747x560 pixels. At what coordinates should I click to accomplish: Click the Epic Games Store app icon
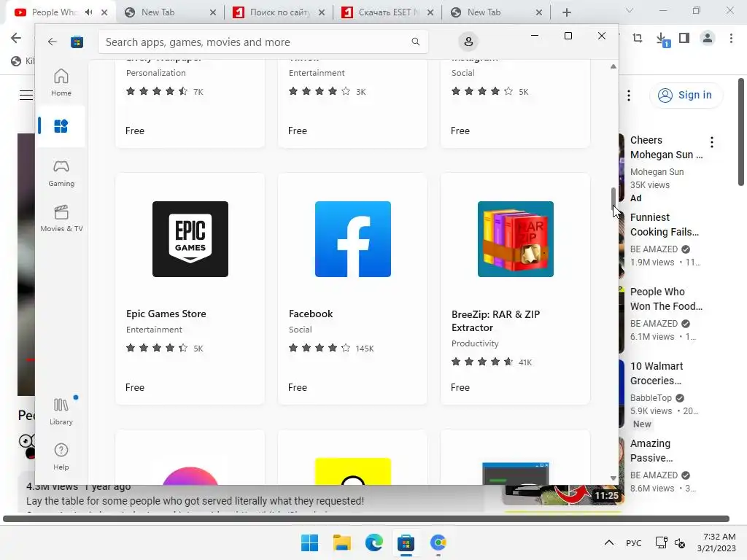click(190, 239)
